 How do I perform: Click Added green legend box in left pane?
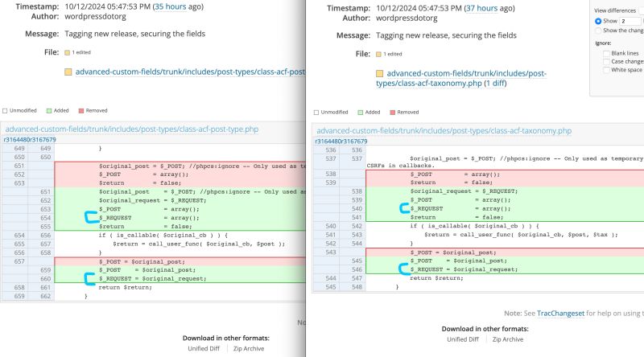(x=49, y=111)
